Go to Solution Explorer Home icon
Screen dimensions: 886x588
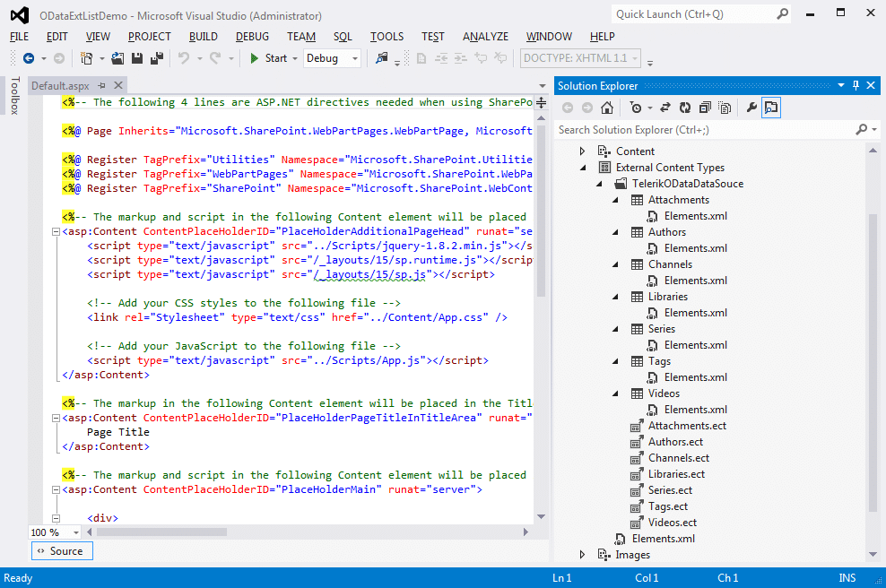[607, 108]
